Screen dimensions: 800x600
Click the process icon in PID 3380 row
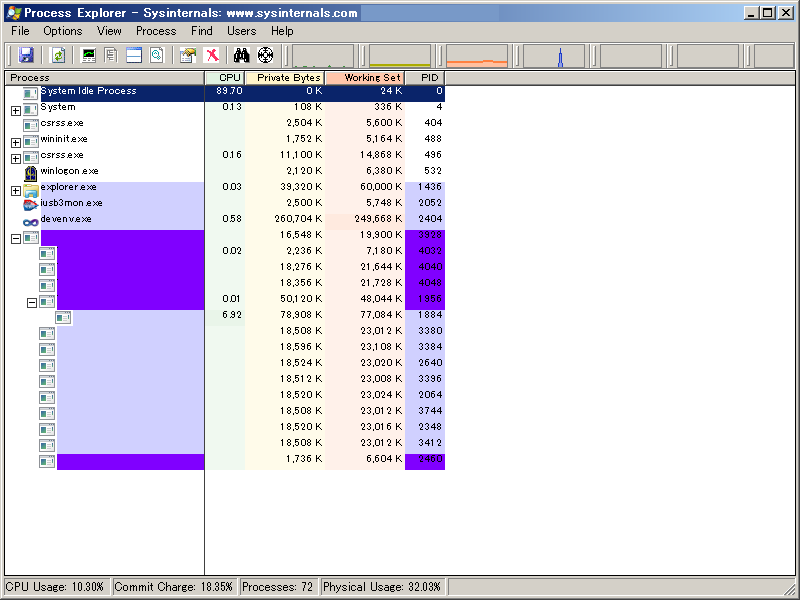pos(47,334)
